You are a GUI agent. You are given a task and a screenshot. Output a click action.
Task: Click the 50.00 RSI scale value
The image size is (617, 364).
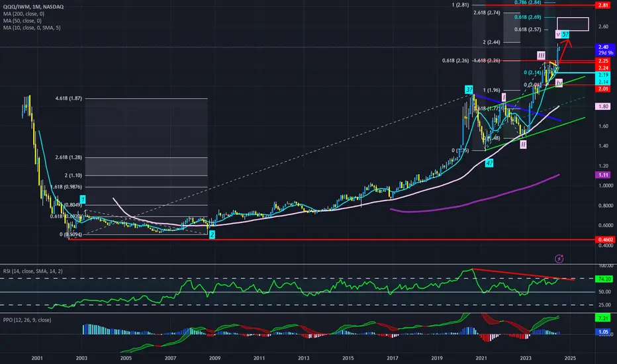point(604,292)
